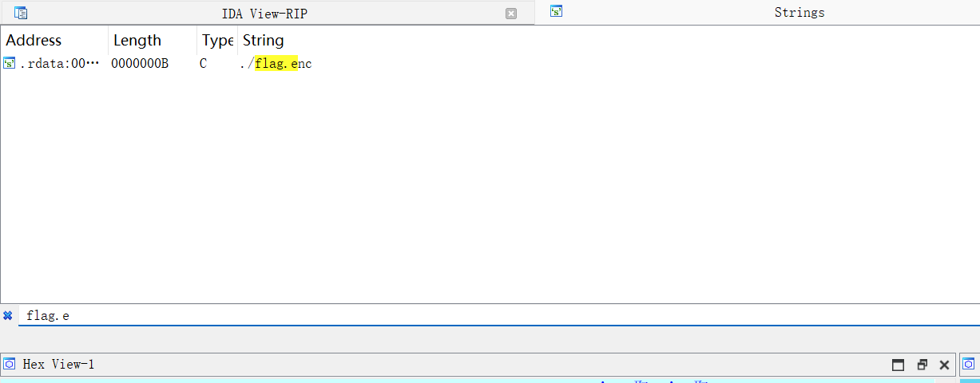Sort by the Address column header
Image resolution: width=980 pixels, height=383 pixels.
[x=34, y=41]
